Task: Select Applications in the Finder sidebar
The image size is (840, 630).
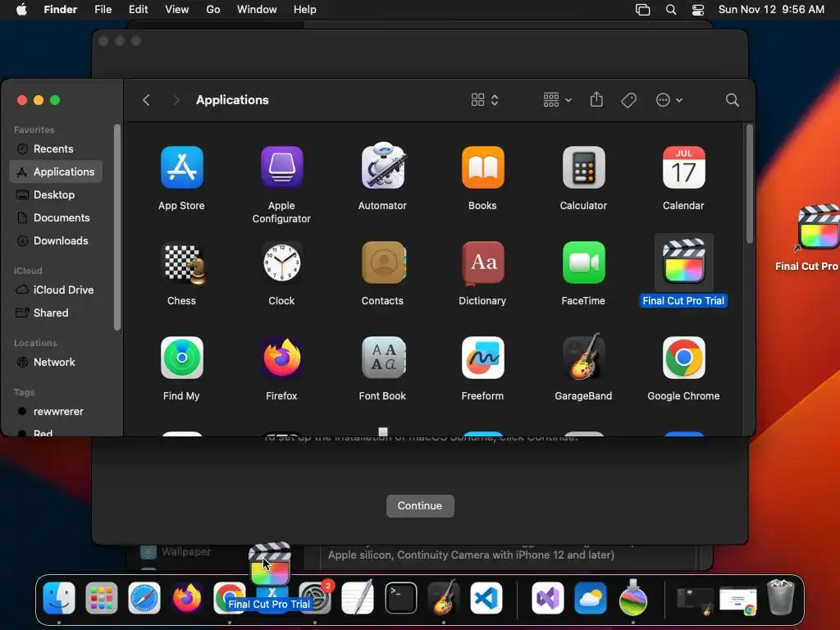Action: pyautogui.click(x=56, y=171)
